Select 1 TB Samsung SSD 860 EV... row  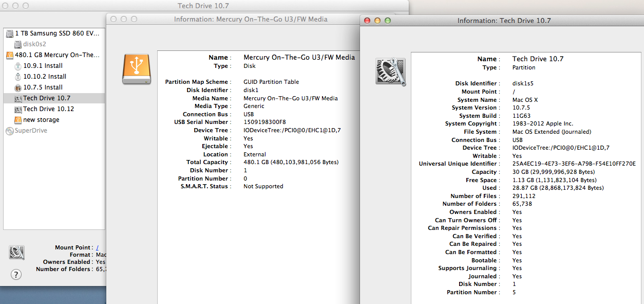pyautogui.click(x=54, y=33)
